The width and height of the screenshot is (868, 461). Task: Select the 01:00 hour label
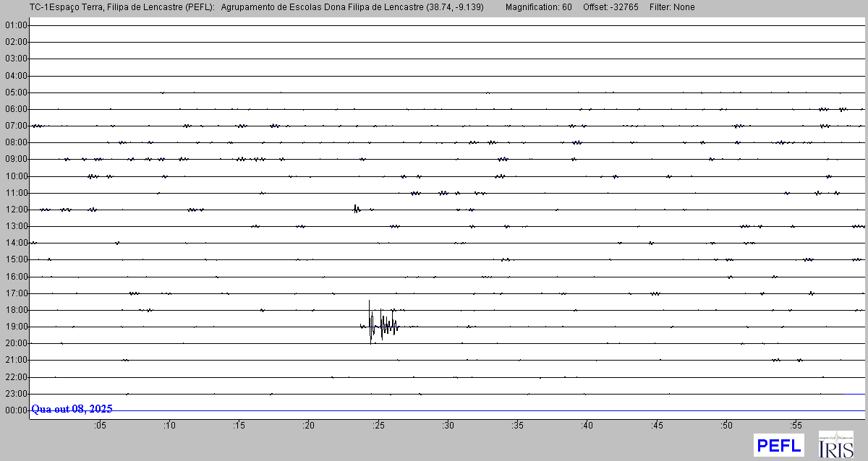[15, 25]
